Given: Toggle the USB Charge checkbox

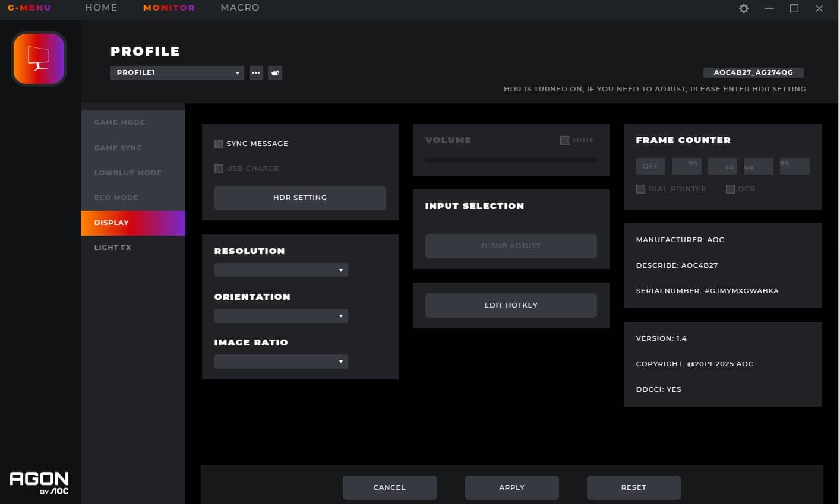Looking at the screenshot, I should pos(219,169).
